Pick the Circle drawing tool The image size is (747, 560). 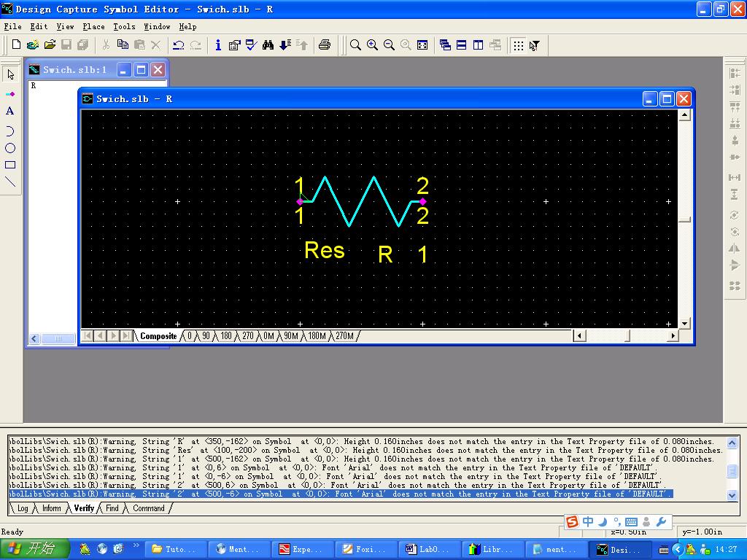point(10,148)
